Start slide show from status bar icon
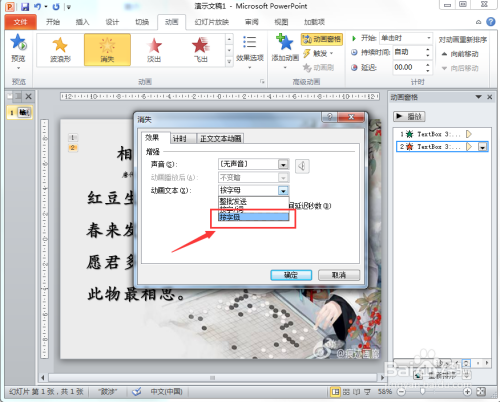The height and width of the screenshot is (402, 500). [x=367, y=392]
